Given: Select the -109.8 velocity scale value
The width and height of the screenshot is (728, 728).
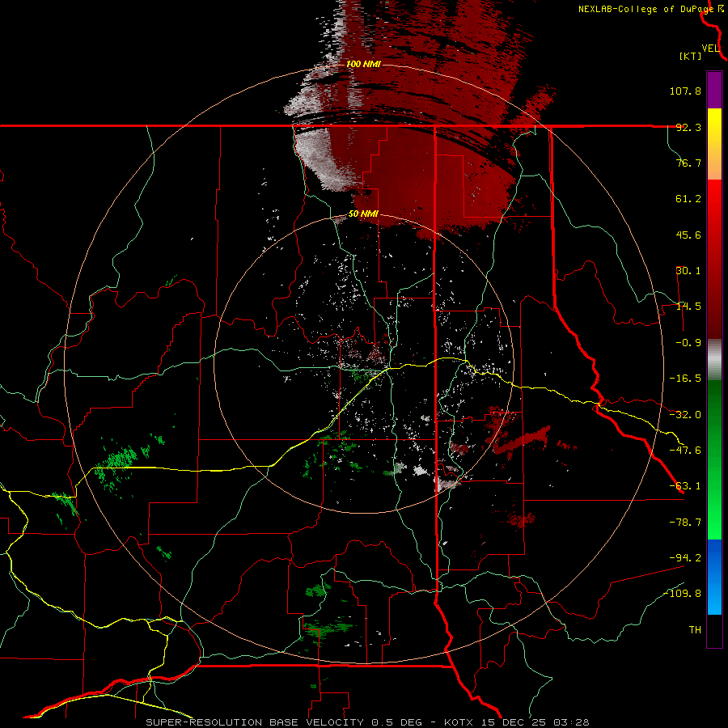Looking at the screenshot, I should click(x=682, y=594).
